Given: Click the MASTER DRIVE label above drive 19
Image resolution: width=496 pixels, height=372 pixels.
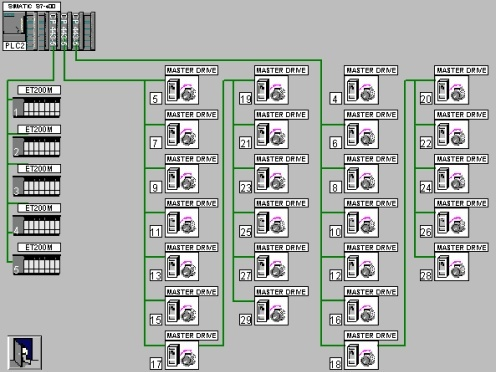Looking at the screenshot, I should 281,70.
